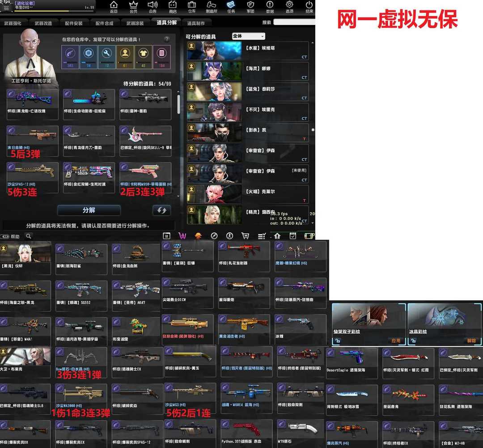This screenshot has width=483, height=448.
Task: Select the 【蓝兔】泰莉莎 character row
Action: point(248,92)
